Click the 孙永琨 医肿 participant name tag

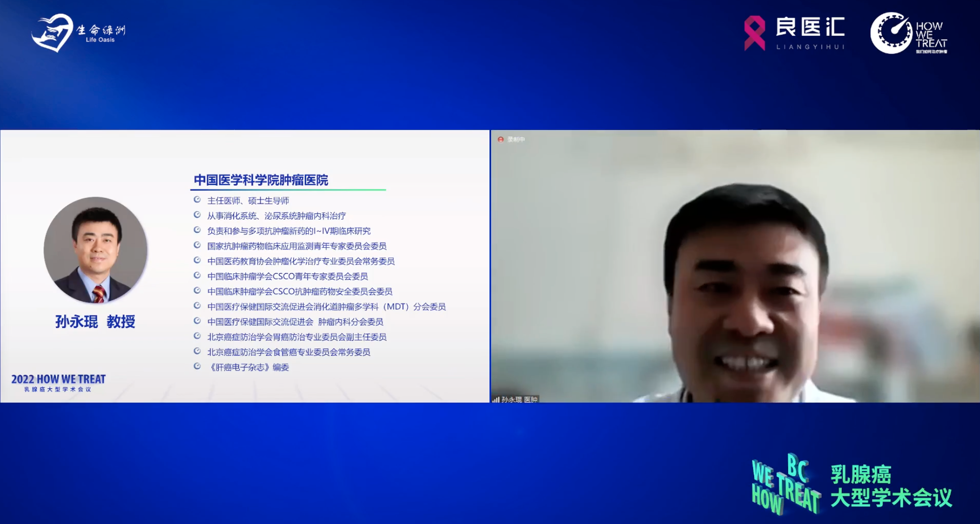(x=519, y=400)
